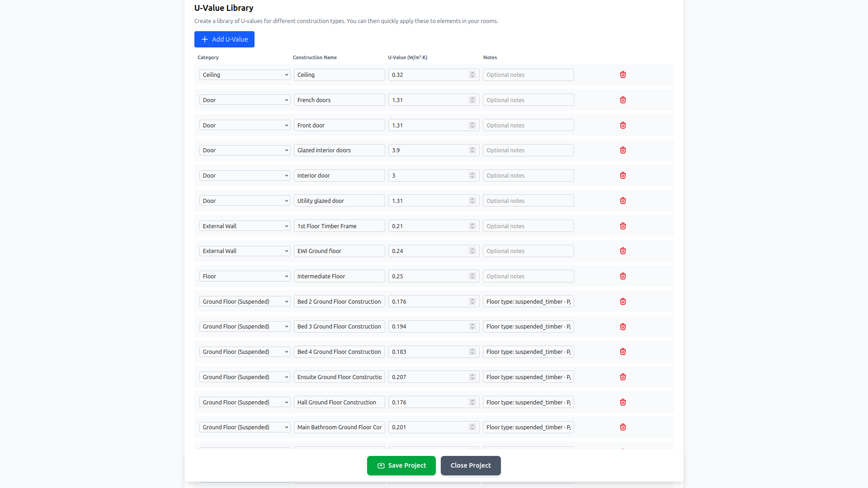This screenshot has width=868, height=488.
Task: Edit the Ensuite Ground Floor Construction name field
Action: pyautogui.click(x=339, y=377)
